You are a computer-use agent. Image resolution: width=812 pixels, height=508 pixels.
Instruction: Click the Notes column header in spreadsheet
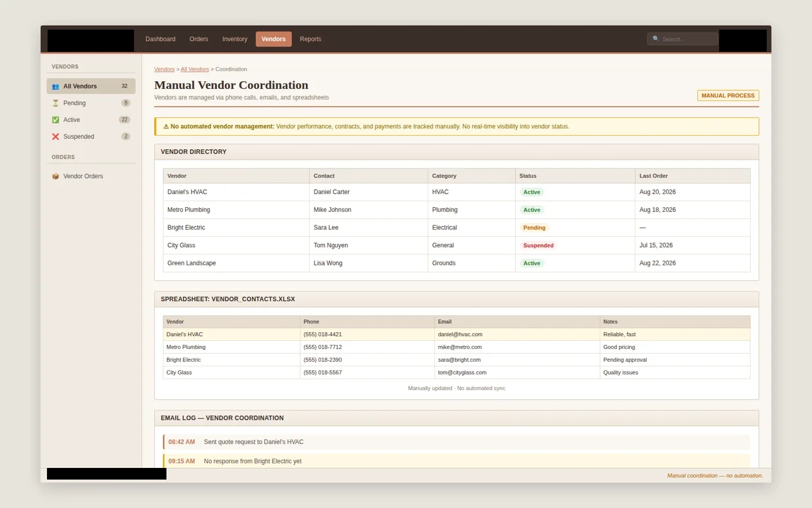click(x=675, y=322)
